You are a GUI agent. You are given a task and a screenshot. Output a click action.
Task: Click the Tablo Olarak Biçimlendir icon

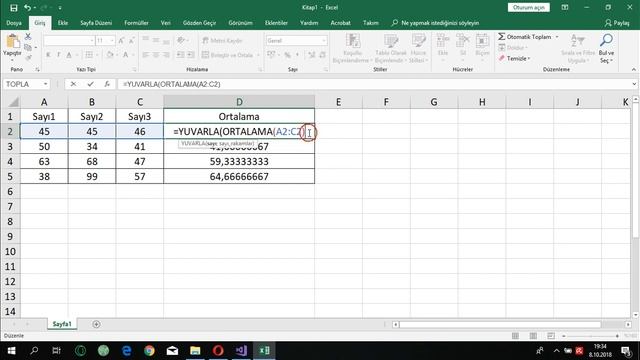(x=391, y=41)
